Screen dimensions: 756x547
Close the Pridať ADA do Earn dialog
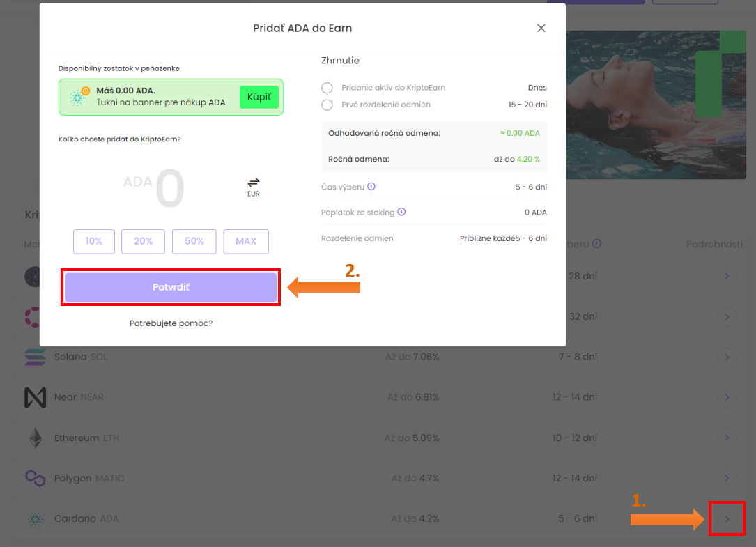[541, 29]
